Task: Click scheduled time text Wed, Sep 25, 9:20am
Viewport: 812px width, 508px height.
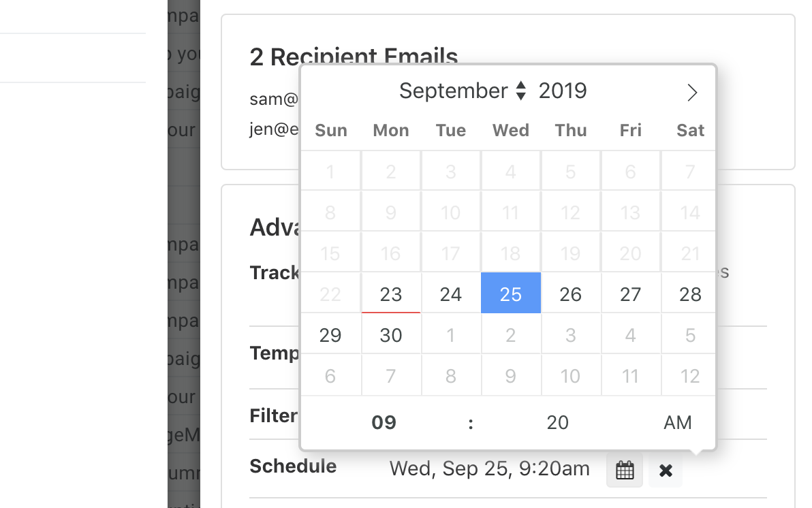Action: point(489,469)
